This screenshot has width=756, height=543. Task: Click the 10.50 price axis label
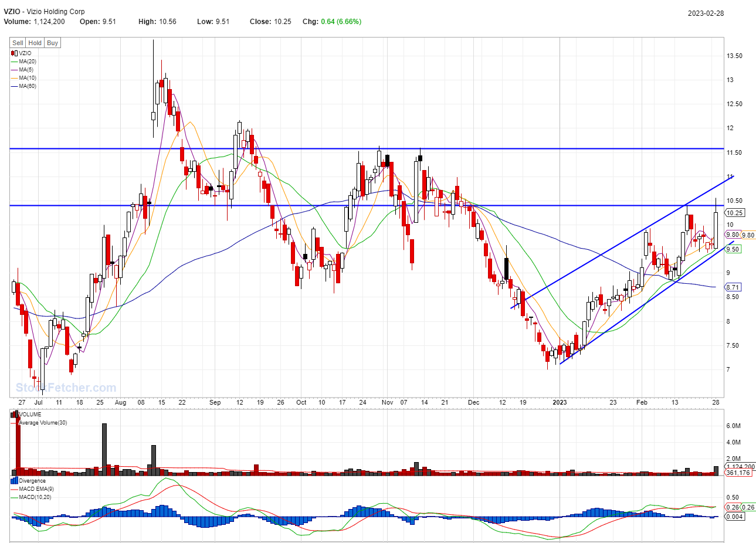pyautogui.click(x=734, y=201)
